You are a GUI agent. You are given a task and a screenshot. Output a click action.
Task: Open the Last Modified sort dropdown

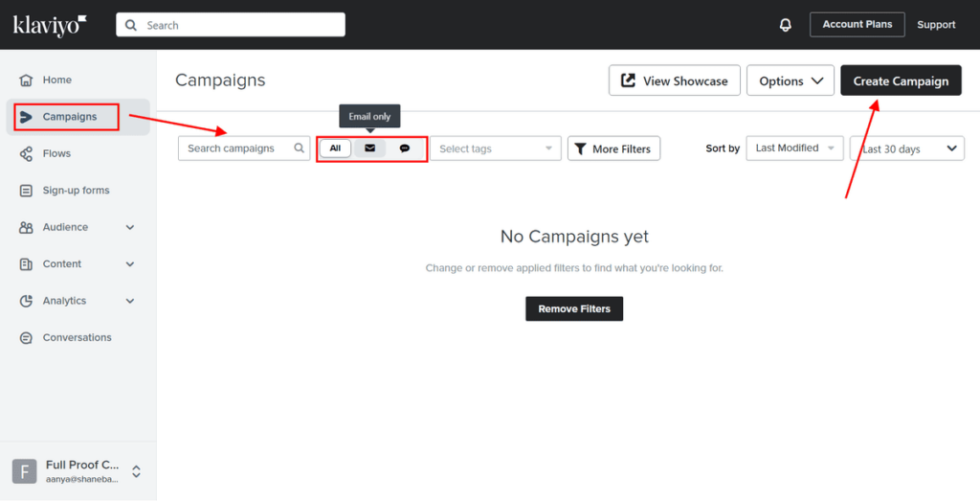(x=794, y=148)
